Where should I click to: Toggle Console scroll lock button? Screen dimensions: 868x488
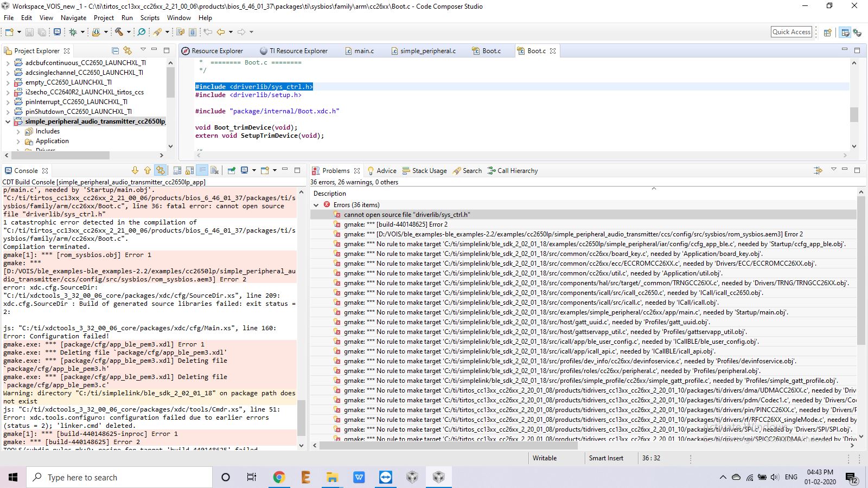(189, 170)
